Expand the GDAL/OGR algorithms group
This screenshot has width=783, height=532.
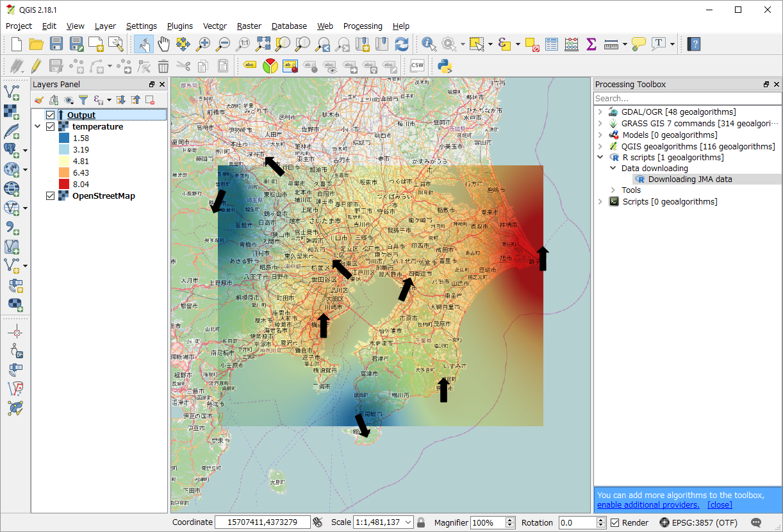(600, 112)
